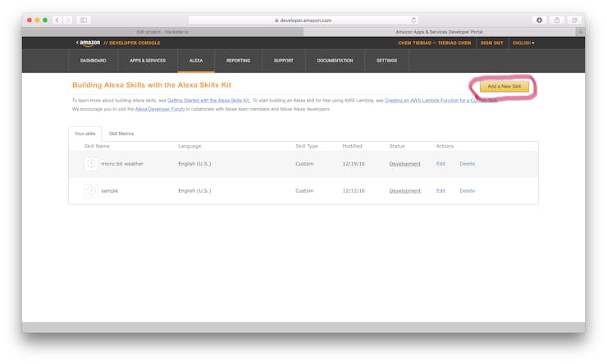
Task: Edit the micro:bit weather skill
Action: 440,164
